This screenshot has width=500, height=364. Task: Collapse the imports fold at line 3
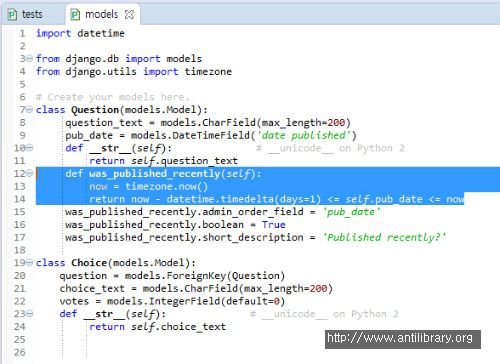[30, 58]
